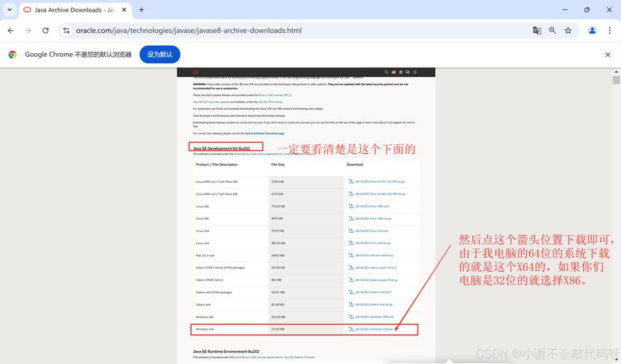Click download icon for linux-arm32-vfp-hflt.tar.gz
This screenshot has width=621, height=364.
click(x=351, y=181)
